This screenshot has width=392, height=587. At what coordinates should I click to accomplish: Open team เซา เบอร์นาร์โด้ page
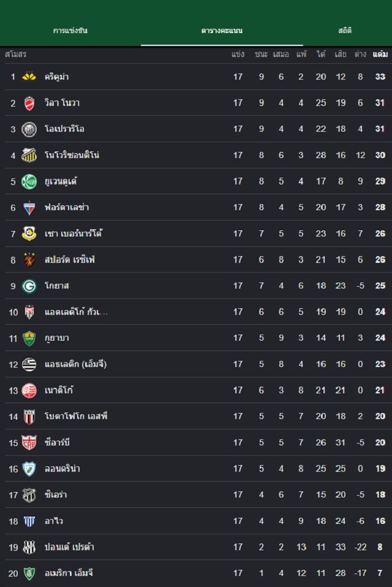pos(73,233)
